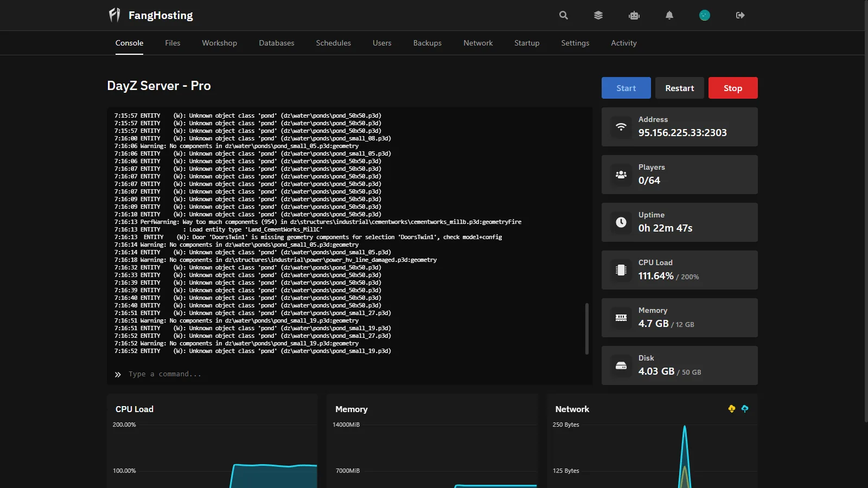Click the players group icon

[621, 175]
